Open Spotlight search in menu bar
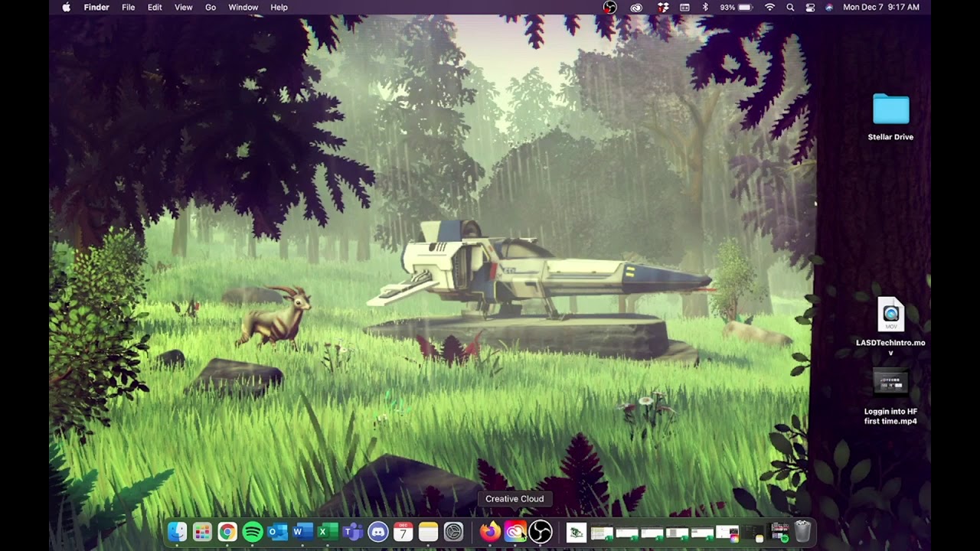The height and width of the screenshot is (551, 980). tap(790, 7)
